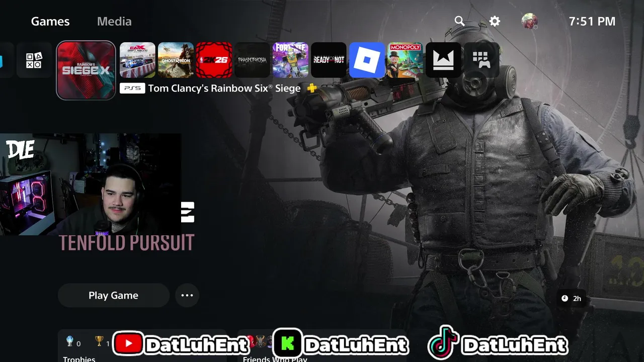Open the Phasmophobia game tile

coord(252,60)
